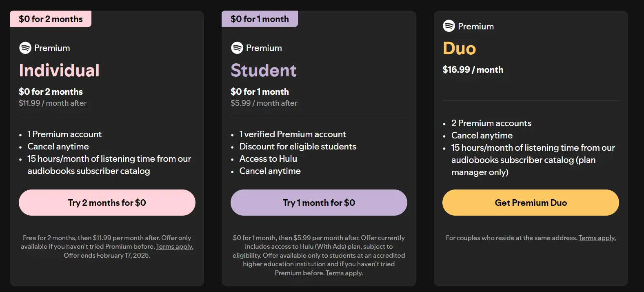Click the 2 Premium accounts feature item
Viewport: 644px width, 292px height.
pos(491,123)
